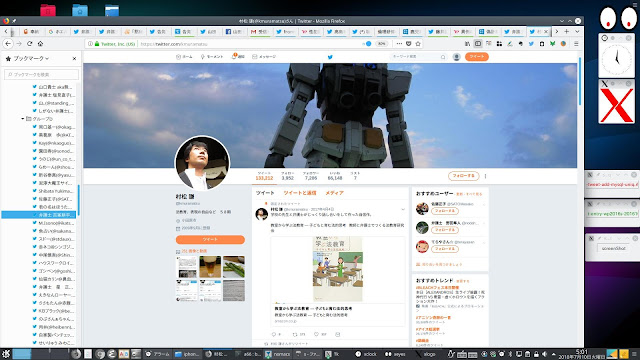Open Twitter Messages in the top nav

click(264, 57)
